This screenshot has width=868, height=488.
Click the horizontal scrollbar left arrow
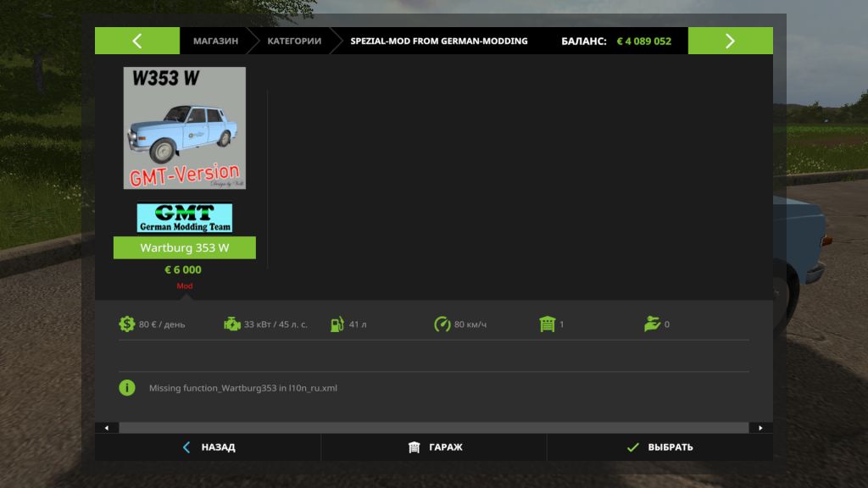(106, 428)
